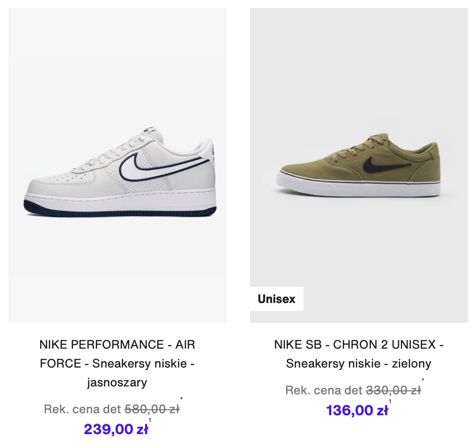Click the asterisk after 330,00 zł
This screenshot has height=448, width=476.
423,379
